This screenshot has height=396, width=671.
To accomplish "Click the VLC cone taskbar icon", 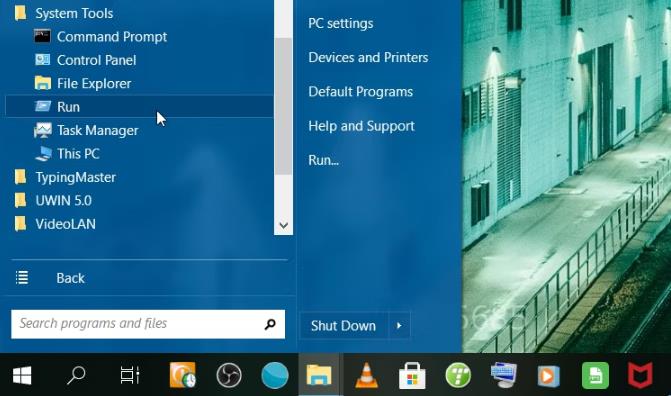I will 366,375.
